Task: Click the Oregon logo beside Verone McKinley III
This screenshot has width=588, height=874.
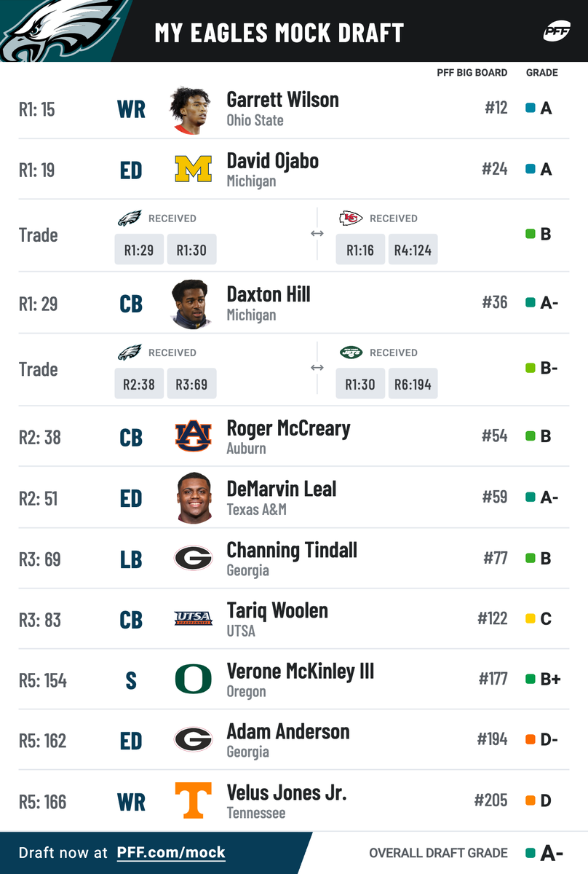Action: pyautogui.click(x=193, y=680)
